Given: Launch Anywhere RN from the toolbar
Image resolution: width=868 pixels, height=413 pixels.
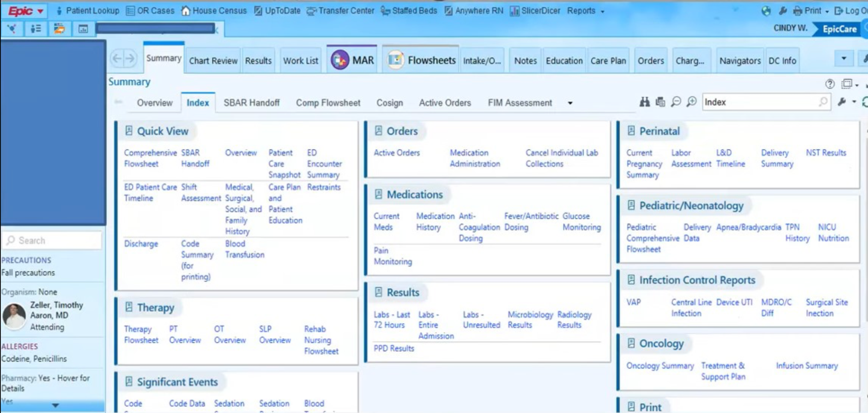Looking at the screenshot, I should pyautogui.click(x=474, y=10).
